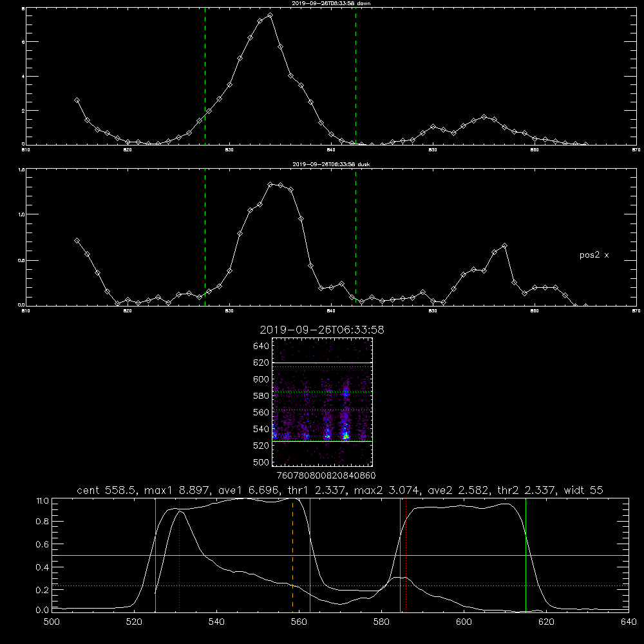The image size is (644, 644).
Task: Select right green dashed line in dusk plot
Action: (355, 238)
